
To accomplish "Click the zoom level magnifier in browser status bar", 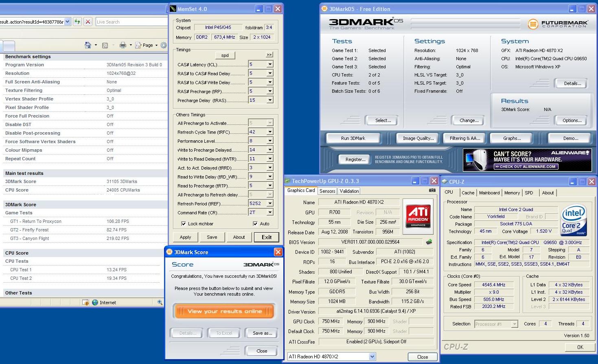I will (160, 302).
